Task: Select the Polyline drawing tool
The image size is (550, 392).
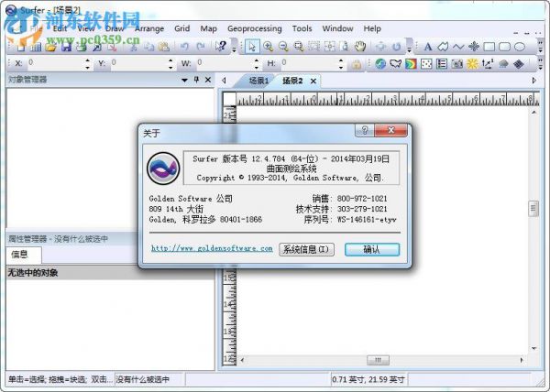Action: 458,47
